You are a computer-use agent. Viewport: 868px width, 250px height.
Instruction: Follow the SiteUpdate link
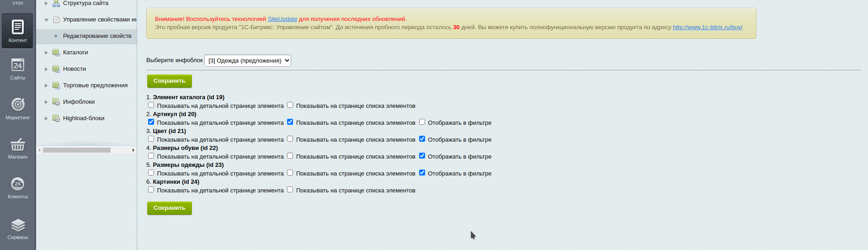282,19
